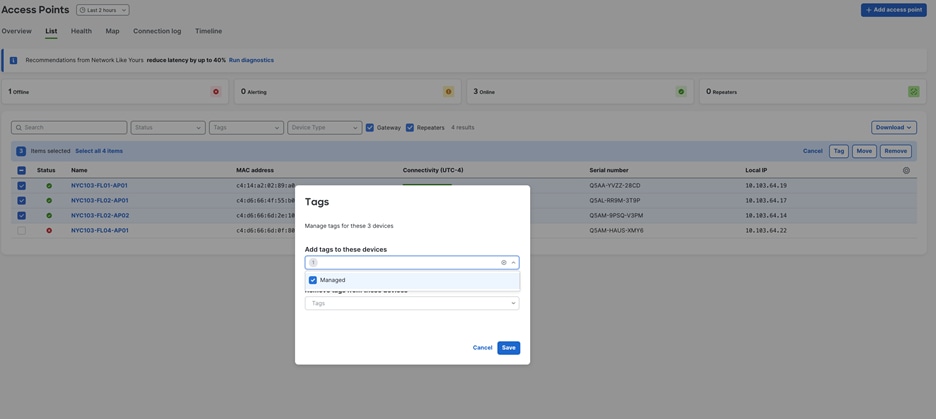Image resolution: width=936 pixels, height=419 pixels.
Task: Click the repeaters green icon
Action: pyautogui.click(x=913, y=92)
